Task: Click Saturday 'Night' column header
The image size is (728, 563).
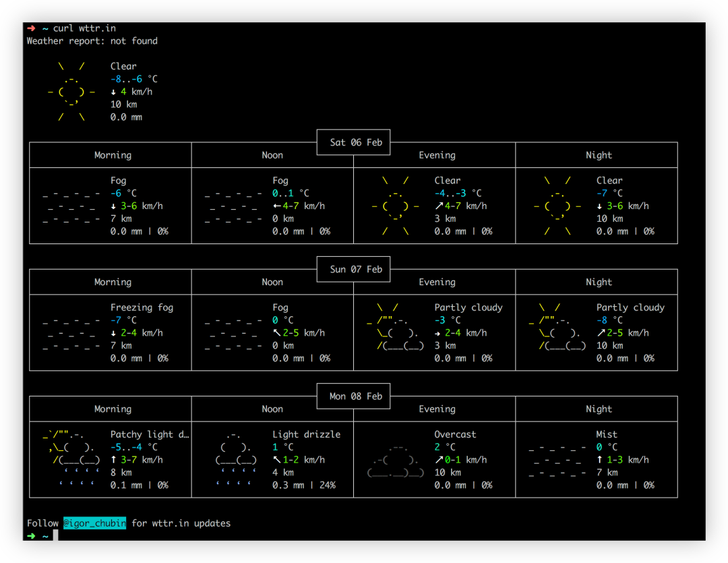Action: tap(599, 154)
